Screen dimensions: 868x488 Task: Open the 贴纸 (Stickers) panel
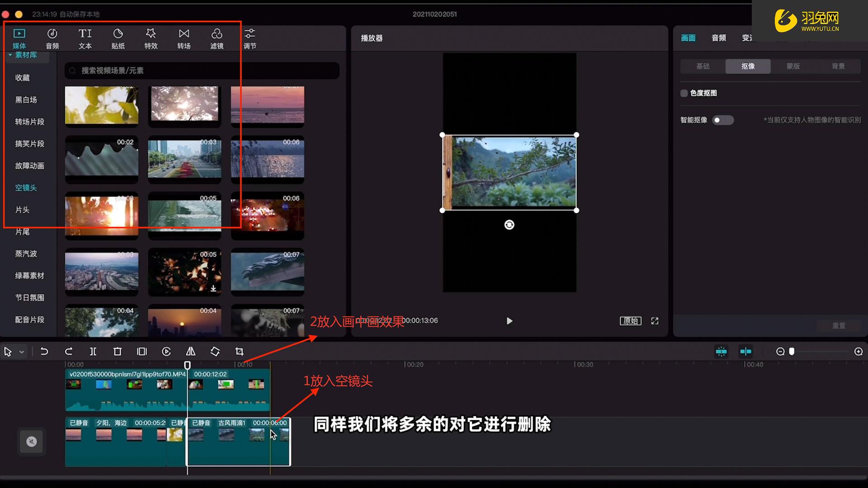(118, 38)
